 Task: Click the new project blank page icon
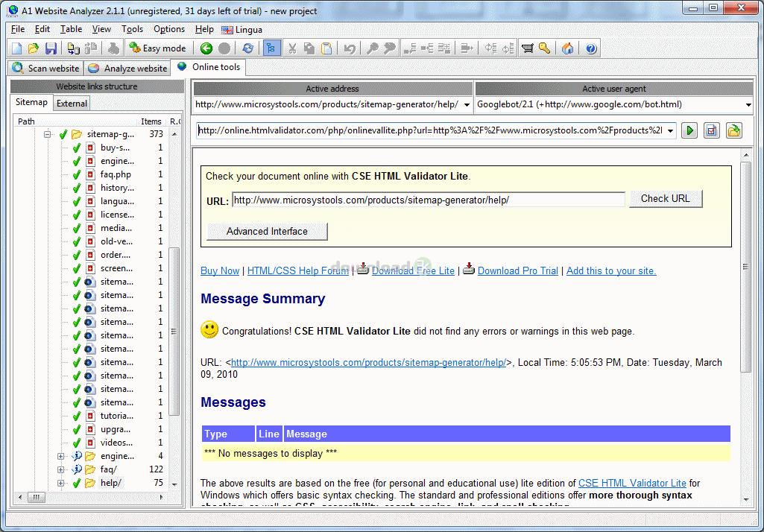tap(17, 48)
